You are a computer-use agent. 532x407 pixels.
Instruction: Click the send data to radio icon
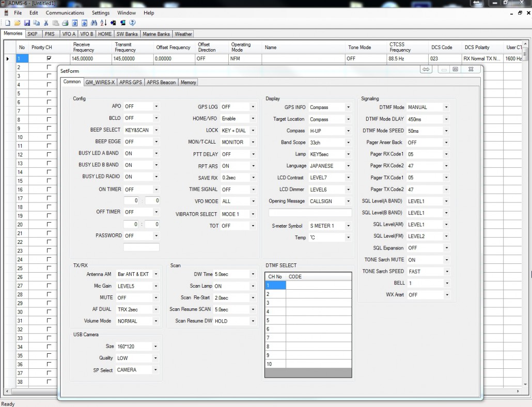tap(122, 23)
